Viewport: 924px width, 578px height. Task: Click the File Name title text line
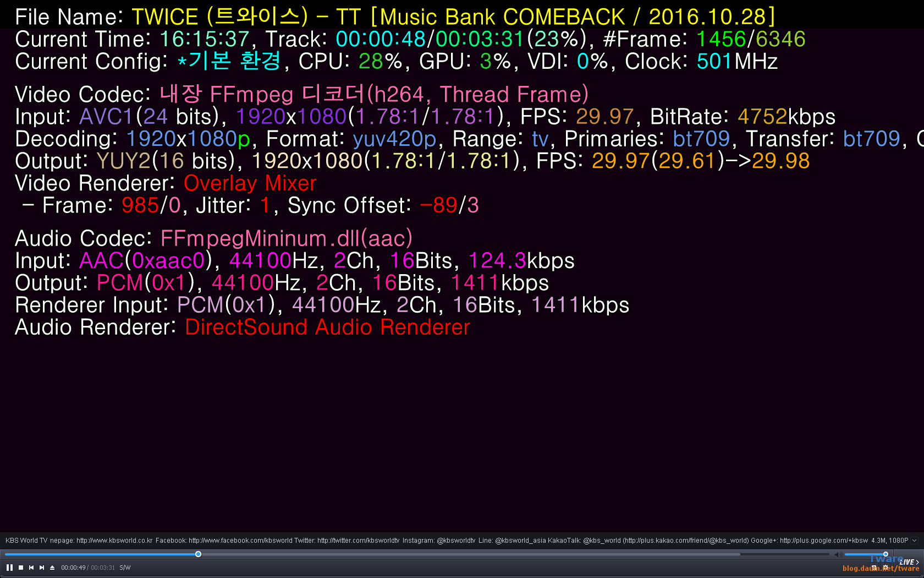(395, 17)
